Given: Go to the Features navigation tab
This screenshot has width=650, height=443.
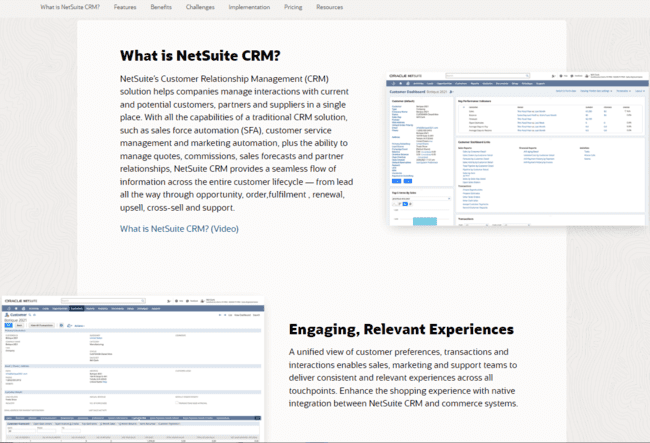Looking at the screenshot, I should click(x=125, y=7).
